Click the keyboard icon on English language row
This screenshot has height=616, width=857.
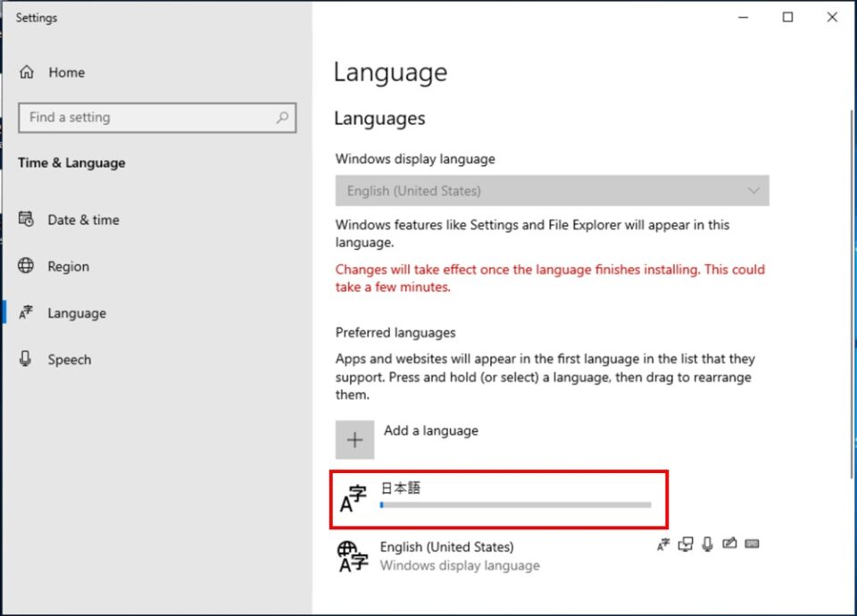tap(752, 544)
